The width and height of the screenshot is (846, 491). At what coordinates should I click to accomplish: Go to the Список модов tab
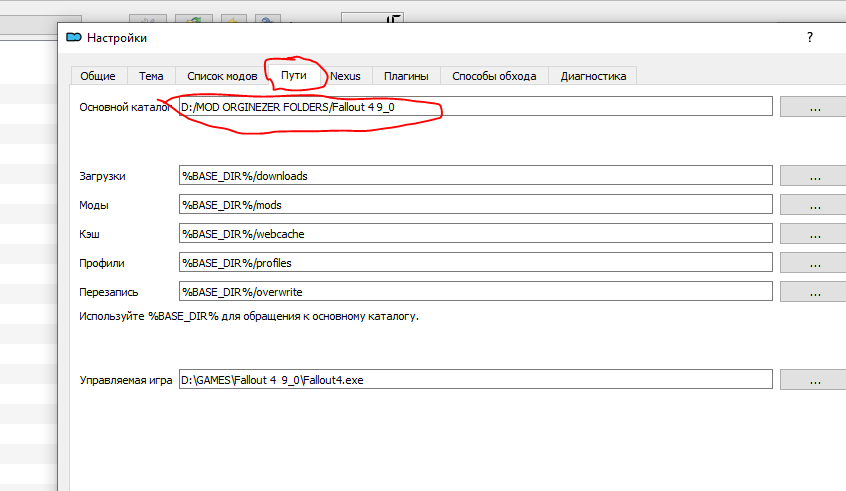[x=221, y=76]
